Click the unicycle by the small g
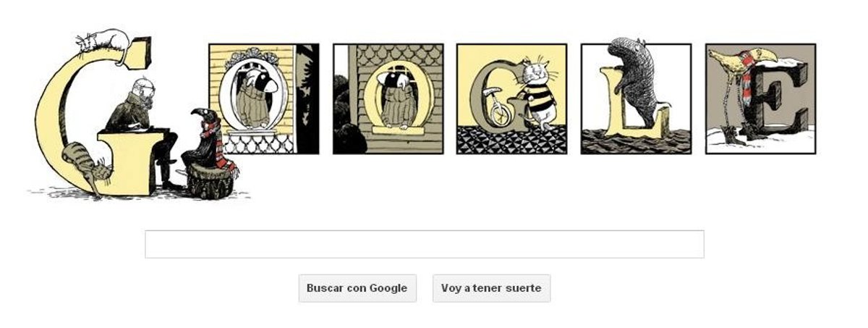Image resolution: width=868 pixels, height=328 pixels. 495,107
